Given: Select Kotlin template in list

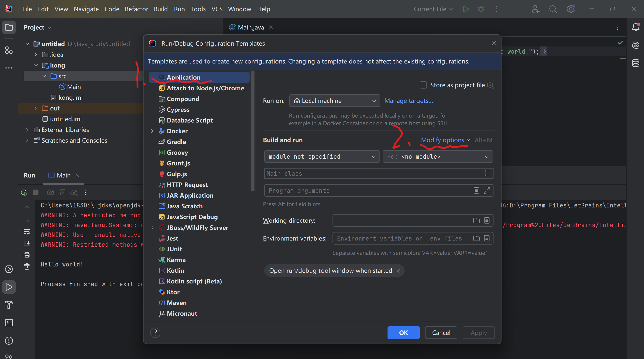Looking at the screenshot, I should pos(199,270).
